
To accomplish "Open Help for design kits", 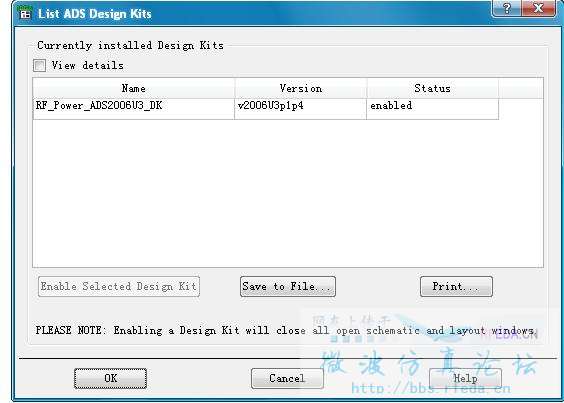I will [x=465, y=378].
